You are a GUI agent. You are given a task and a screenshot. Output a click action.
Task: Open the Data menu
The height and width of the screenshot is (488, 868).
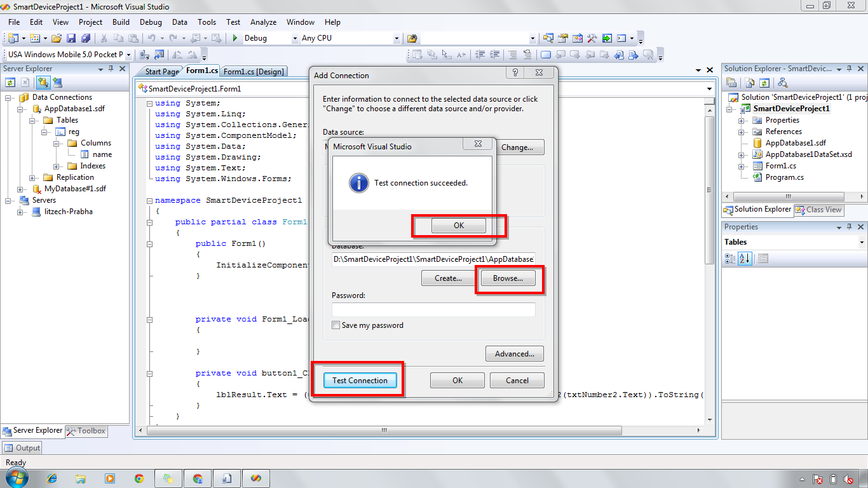click(179, 22)
